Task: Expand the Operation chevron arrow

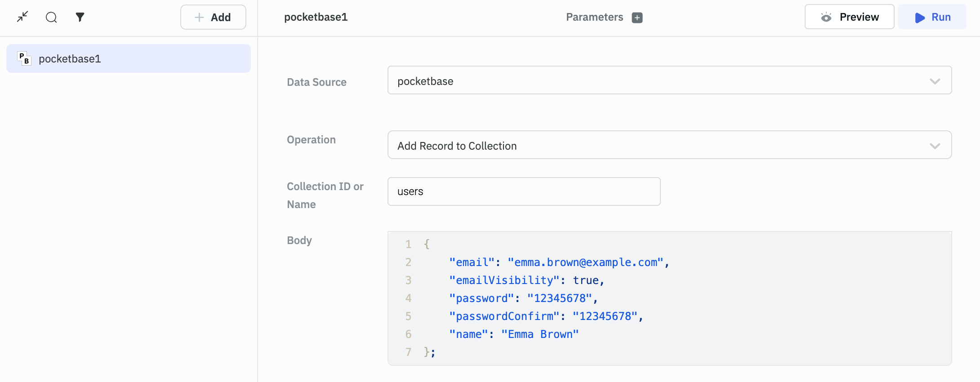Action: pos(935,146)
